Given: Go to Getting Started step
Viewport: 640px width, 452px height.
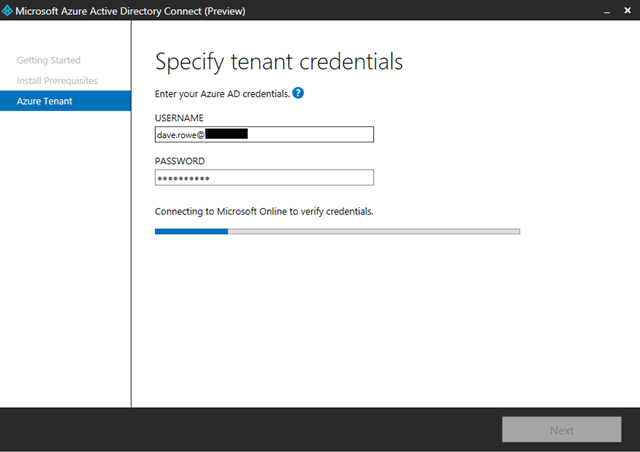Looking at the screenshot, I should point(49,60).
